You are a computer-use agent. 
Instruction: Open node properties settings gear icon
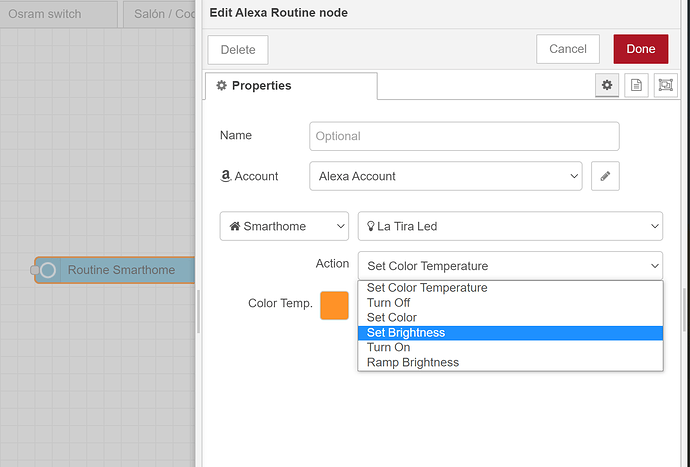coord(607,85)
